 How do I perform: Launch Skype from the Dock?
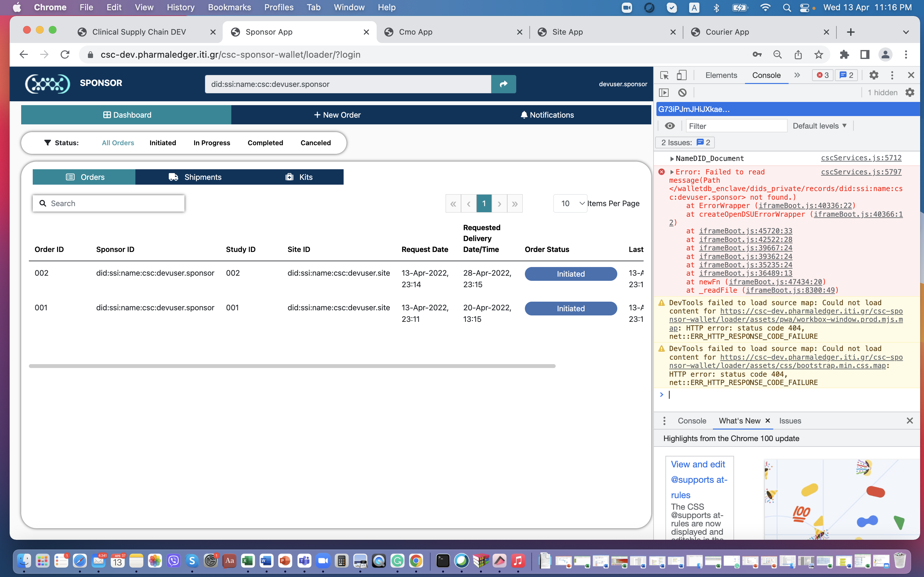click(x=192, y=561)
